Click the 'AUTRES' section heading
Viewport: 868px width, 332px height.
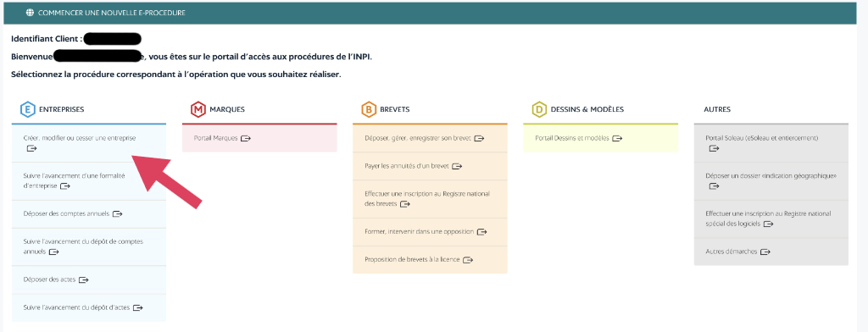point(717,109)
